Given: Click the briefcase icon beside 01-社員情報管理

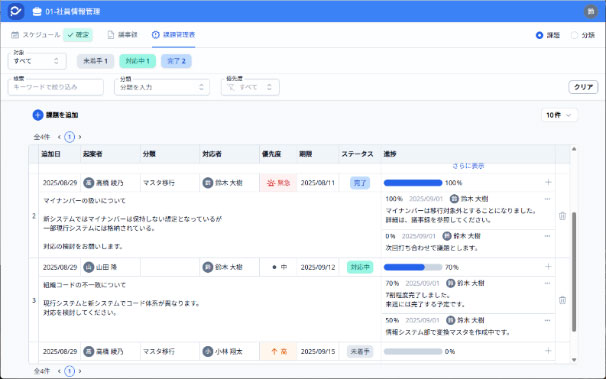Looking at the screenshot, I should coord(37,12).
